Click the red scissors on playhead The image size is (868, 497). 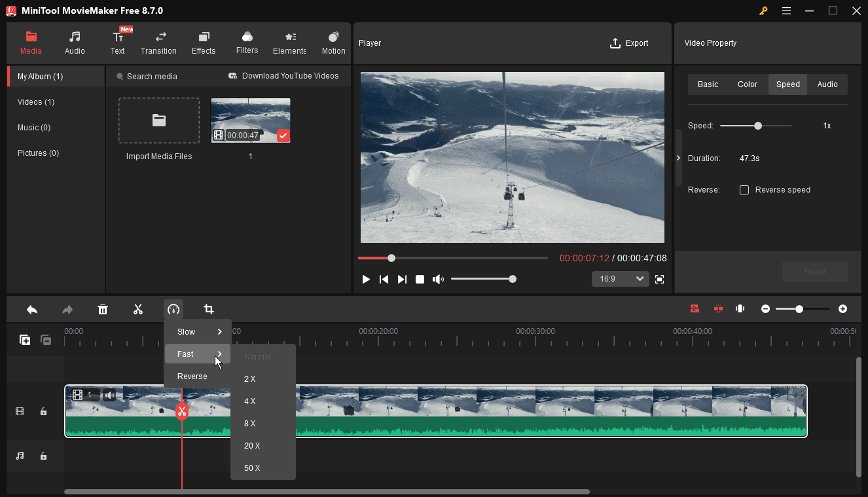click(182, 411)
